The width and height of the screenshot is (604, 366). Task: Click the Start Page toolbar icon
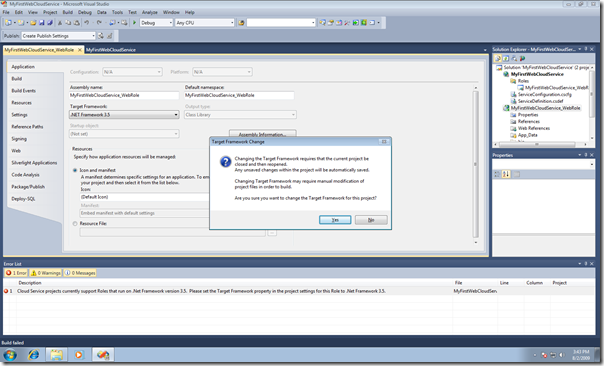pos(356,23)
